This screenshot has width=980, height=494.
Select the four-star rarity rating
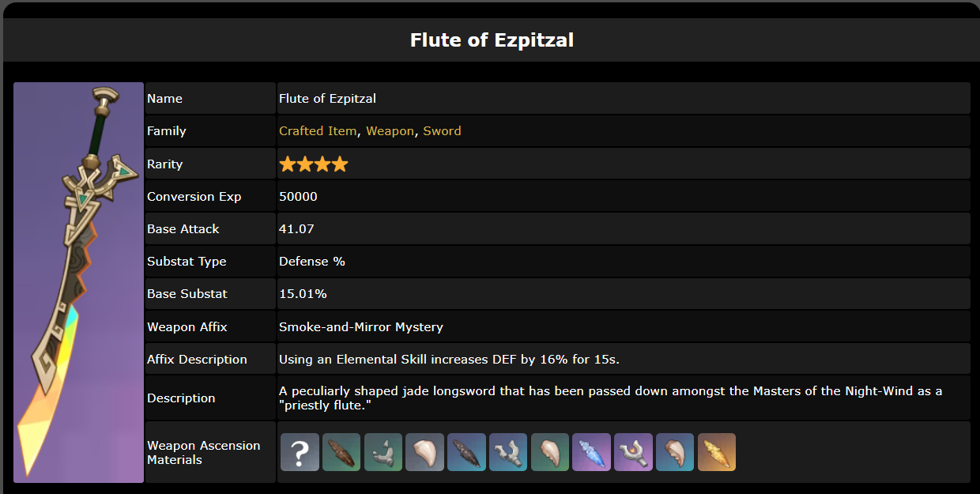click(x=314, y=164)
